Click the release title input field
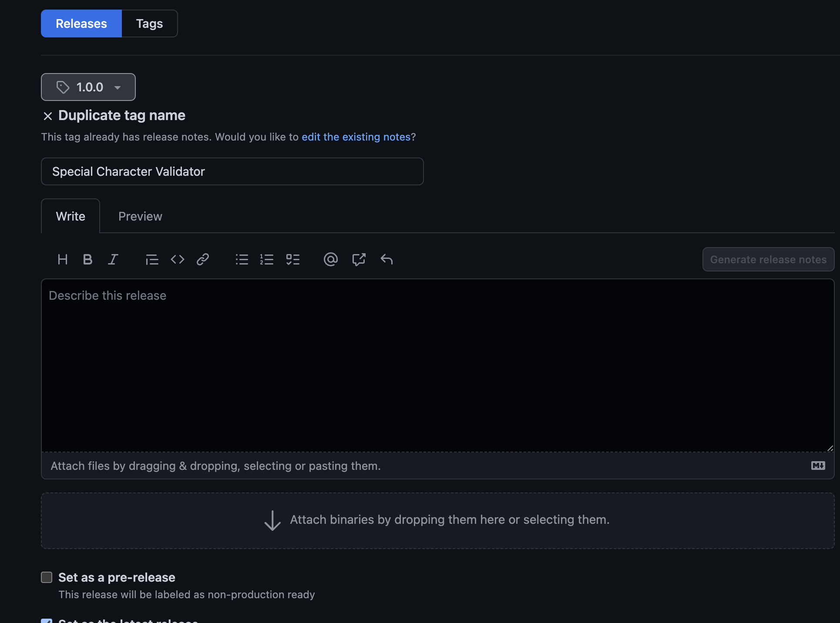840x623 pixels. pyautogui.click(x=232, y=171)
